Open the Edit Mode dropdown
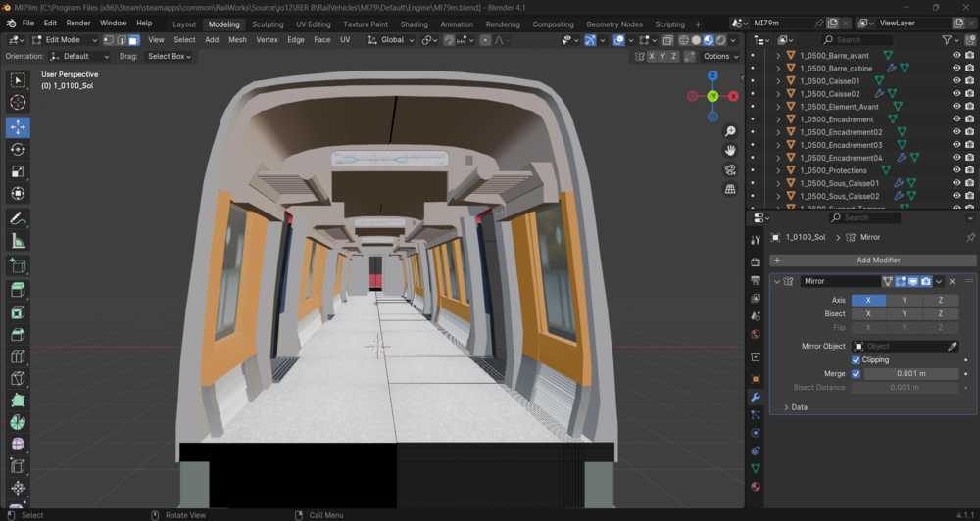Image resolution: width=980 pixels, height=521 pixels. [x=65, y=40]
